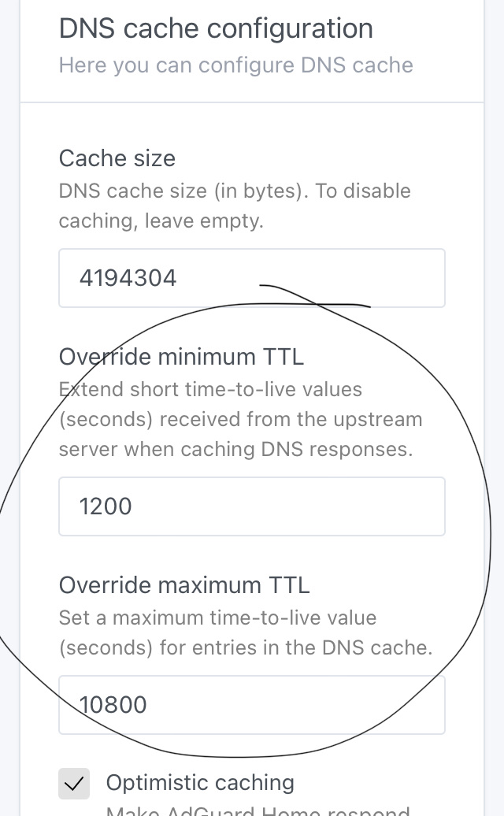Viewport: 504px width, 816px height.
Task: Place cursor before 1200 in minimum TTL
Action: [77, 506]
